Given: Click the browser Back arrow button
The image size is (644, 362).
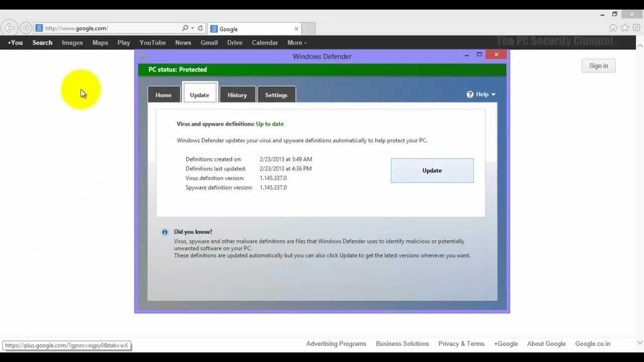Looking at the screenshot, I should click(10, 28).
